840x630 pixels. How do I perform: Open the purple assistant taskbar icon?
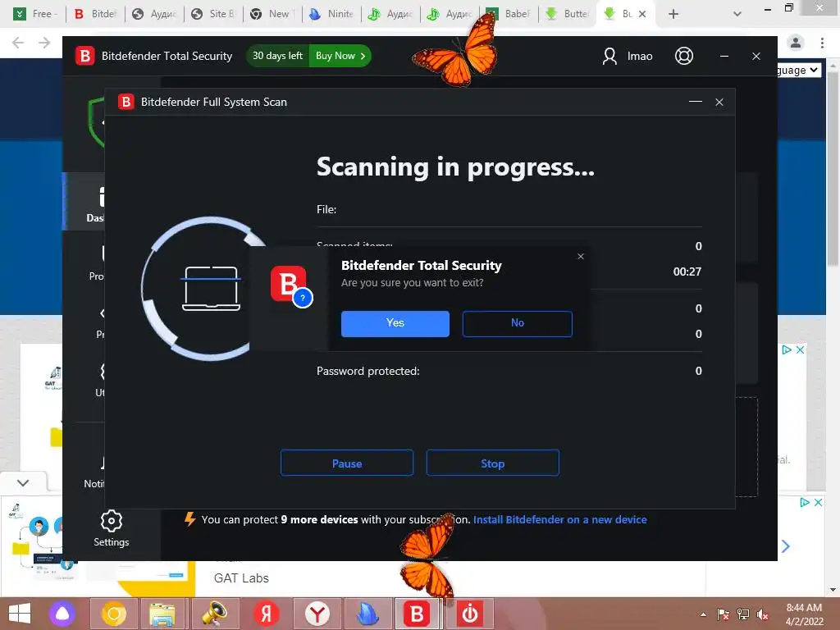(x=62, y=614)
